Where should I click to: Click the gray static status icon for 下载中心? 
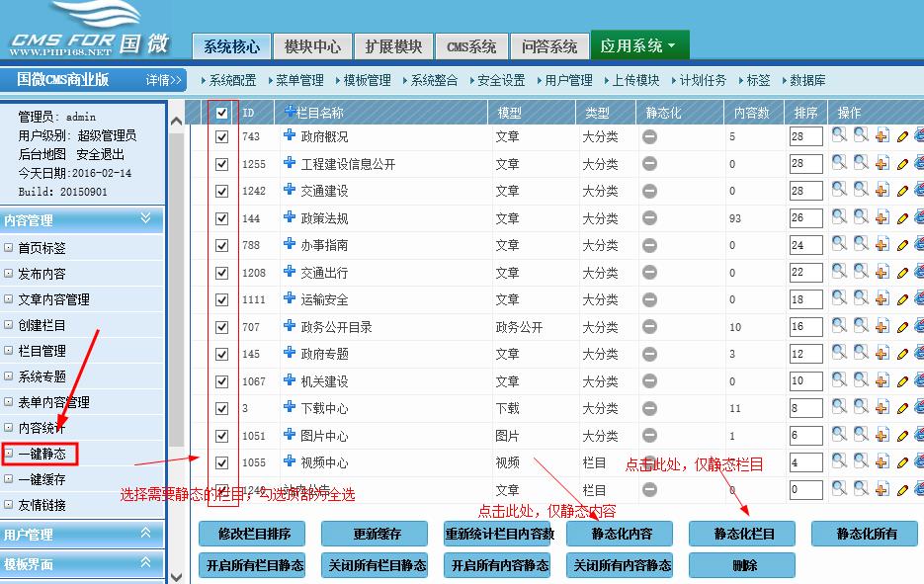[x=649, y=408]
